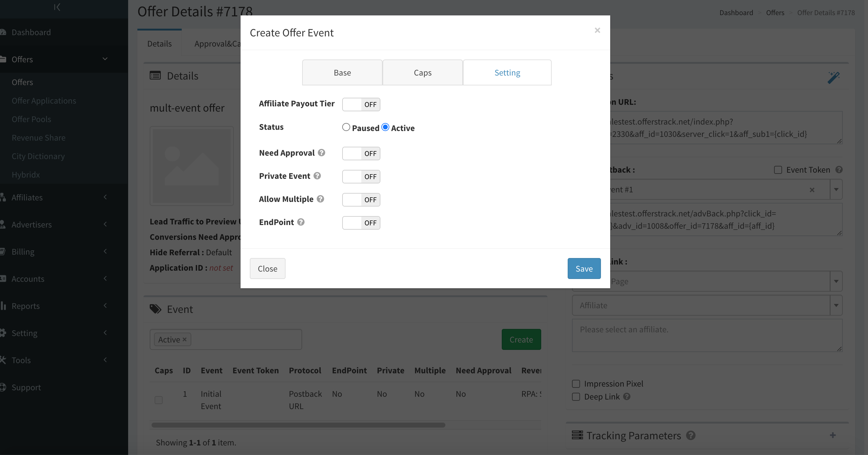Enable the Event Token checkbox
868x455 pixels.
click(778, 170)
